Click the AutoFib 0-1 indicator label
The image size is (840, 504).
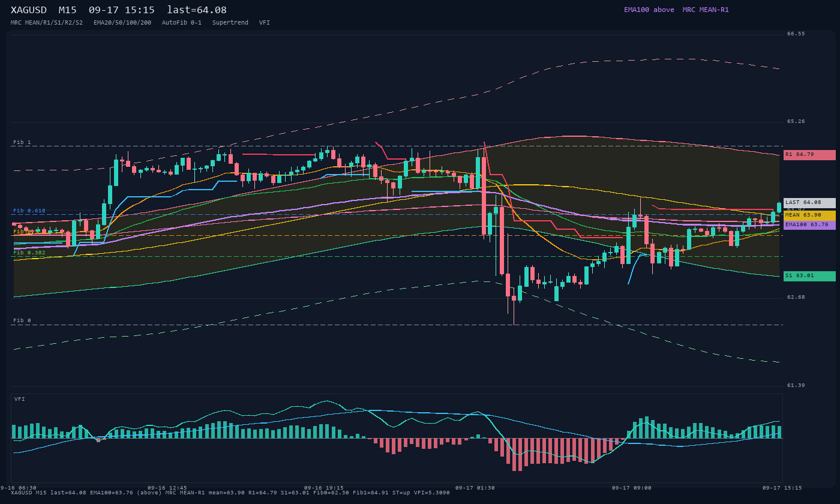[x=182, y=23]
